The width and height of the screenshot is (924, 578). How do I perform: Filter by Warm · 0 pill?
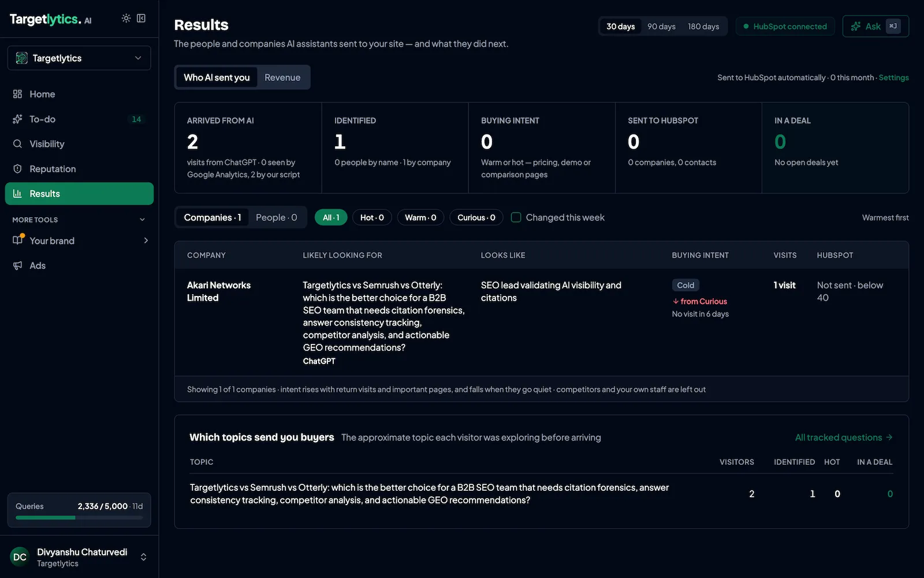click(420, 217)
